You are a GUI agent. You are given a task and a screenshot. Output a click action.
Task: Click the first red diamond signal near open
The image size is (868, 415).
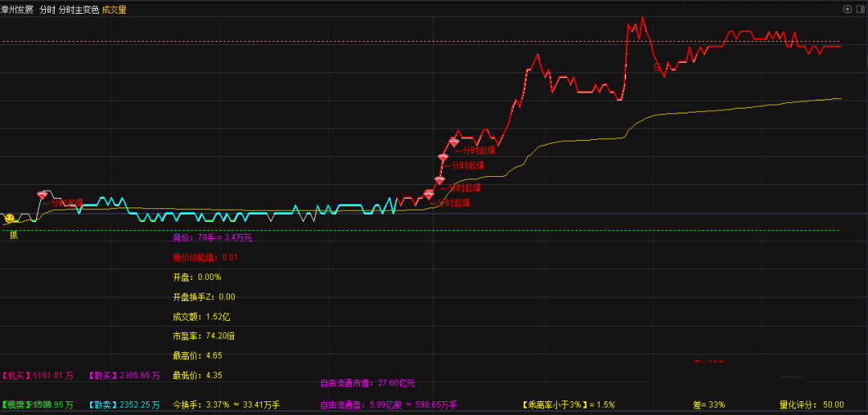(x=43, y=195)
